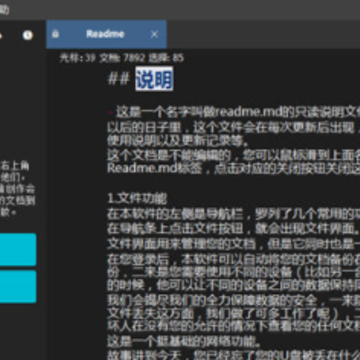Click the highlighted heading '说明'
The width and height of the screenshot is (360, 360).
pyautogui.click(x=154, y=79)
